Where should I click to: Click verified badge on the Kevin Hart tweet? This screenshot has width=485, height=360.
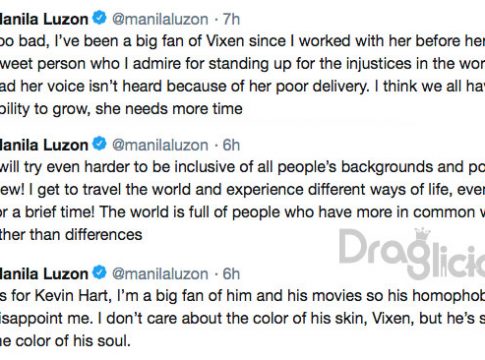coord(99,273)
